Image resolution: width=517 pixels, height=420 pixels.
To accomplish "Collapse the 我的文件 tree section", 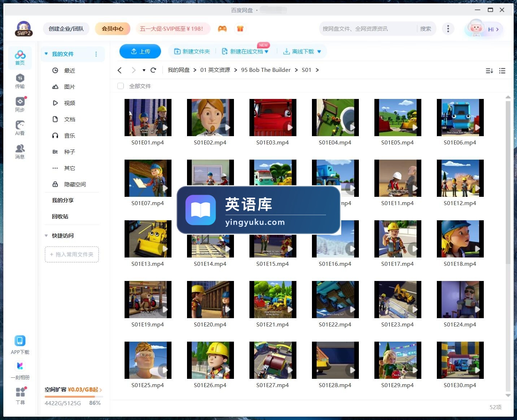I will 46,54.
